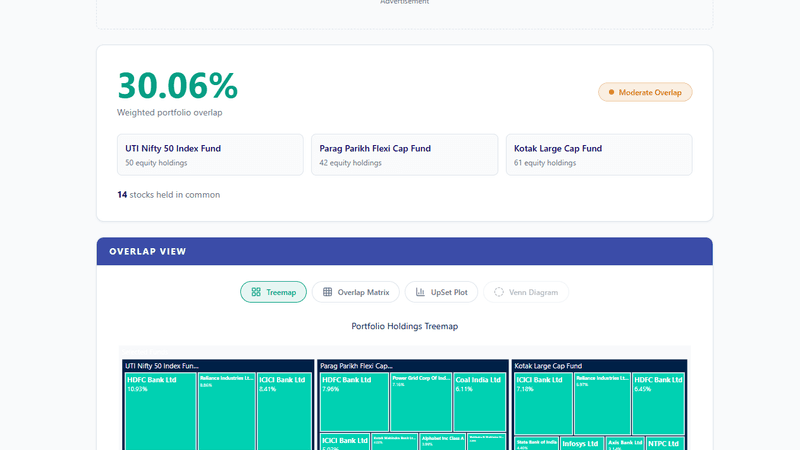
Task: Open the Parag Parikh Flexi Cap Fund card
Action: (x=405, y=155)
